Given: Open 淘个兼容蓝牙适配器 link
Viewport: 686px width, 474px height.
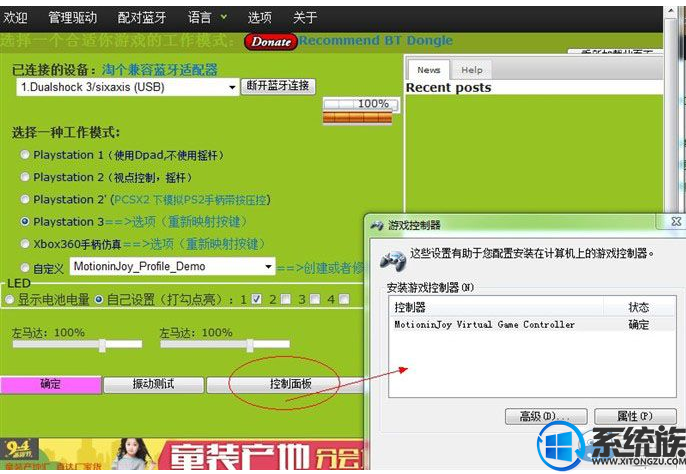Looking at the screenshot, I should coord(160,70).
